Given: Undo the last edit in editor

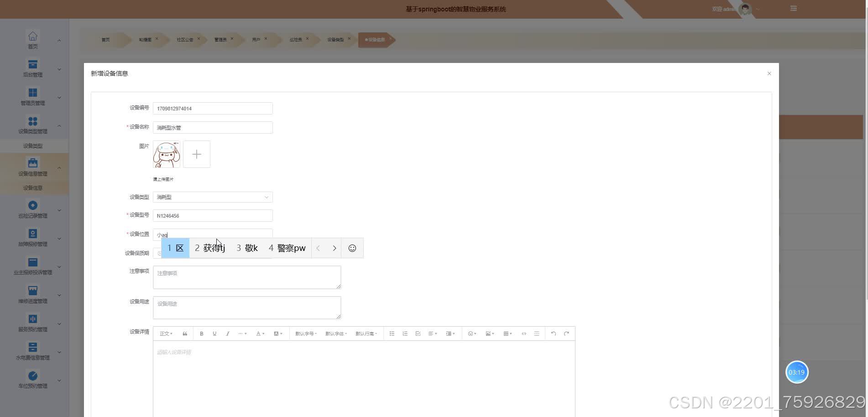Looking at the screenshot, I should click(x=554, y=334).
